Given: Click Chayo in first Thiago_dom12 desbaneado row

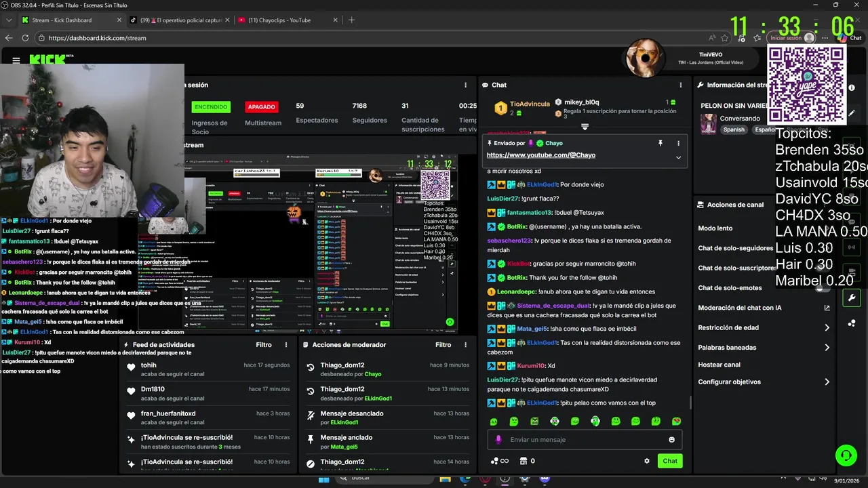Looking at the screenshot, I should coord(373,374).
